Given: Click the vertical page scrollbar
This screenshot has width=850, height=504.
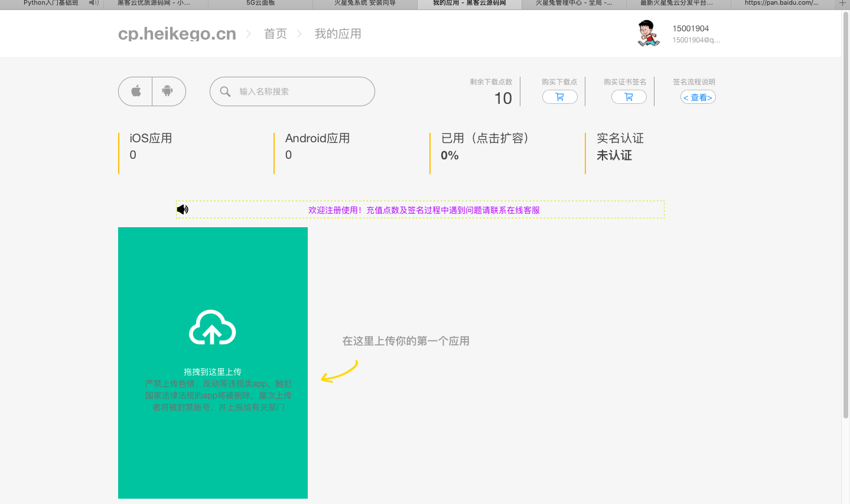Looking at the screenshot, I should tap(845, 212).
